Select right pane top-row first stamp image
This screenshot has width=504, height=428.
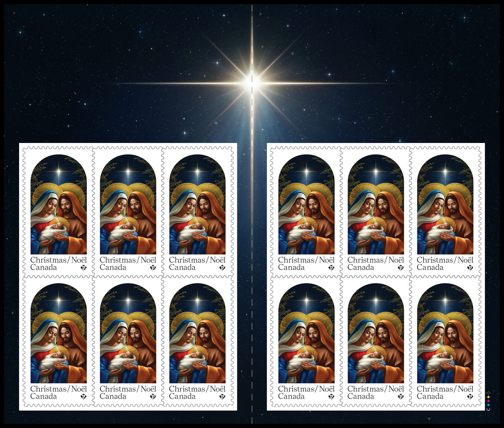point(306,204)
